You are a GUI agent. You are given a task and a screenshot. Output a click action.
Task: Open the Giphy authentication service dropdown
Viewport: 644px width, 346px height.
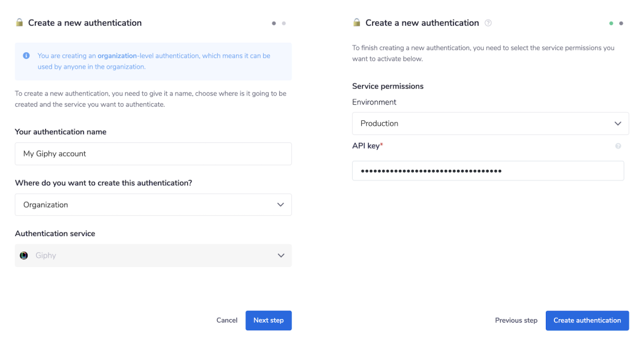click(153, 256)
